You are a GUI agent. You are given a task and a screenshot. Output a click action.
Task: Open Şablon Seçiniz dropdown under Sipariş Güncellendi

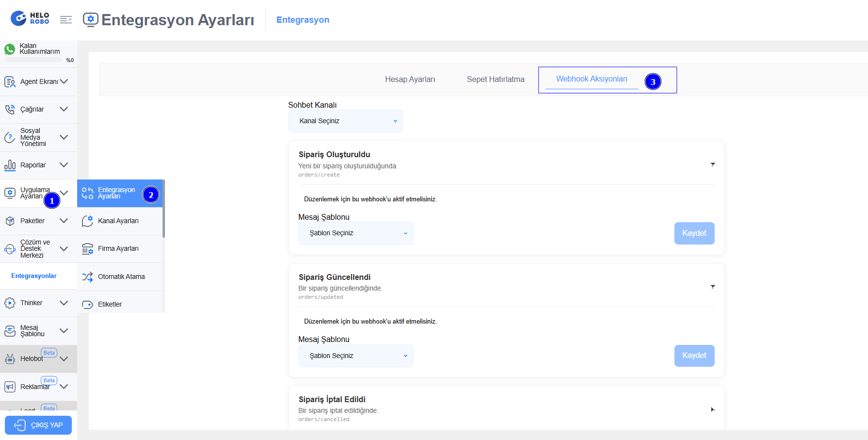coord(356,356)
